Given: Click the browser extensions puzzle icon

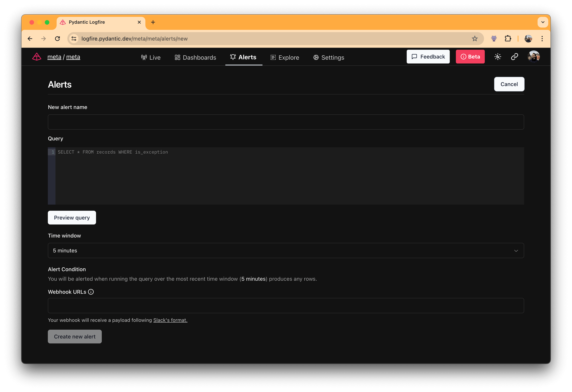Looking at the screenshot, I should [508, 38].
